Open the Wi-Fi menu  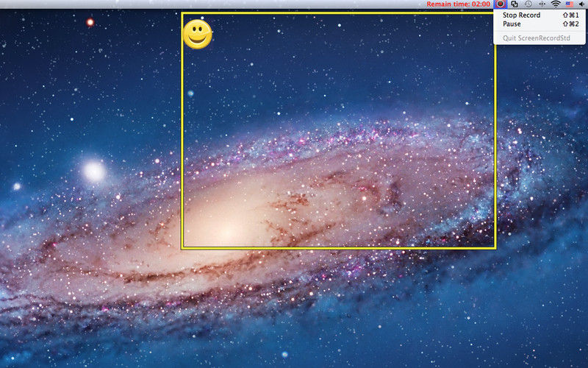[x=556, y=4]
